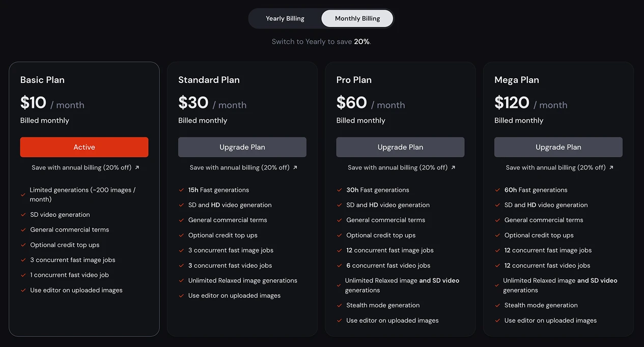Open Save with annual billing link under Pro Plan
Image resolution: width=644 pixels, height=347 pixels.
[x=400, y=167]
